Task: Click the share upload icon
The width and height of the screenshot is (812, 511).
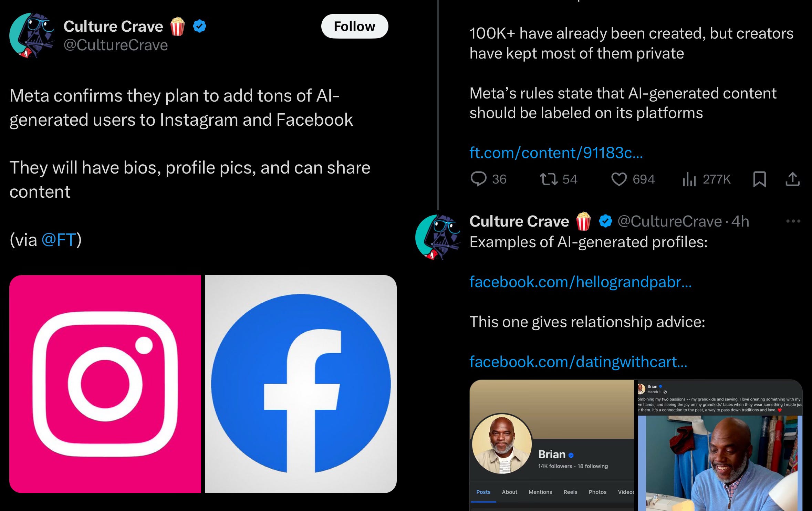Action: [792, 179]
